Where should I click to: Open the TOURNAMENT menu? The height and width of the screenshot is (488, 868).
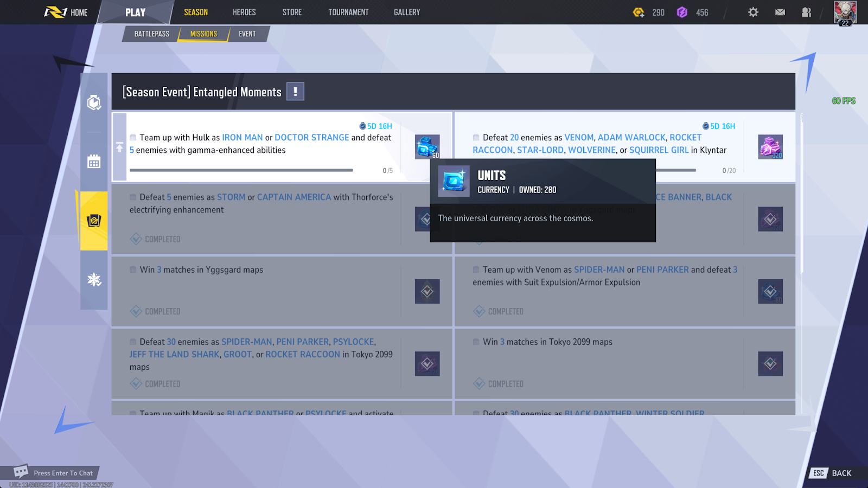coord(348,12)
